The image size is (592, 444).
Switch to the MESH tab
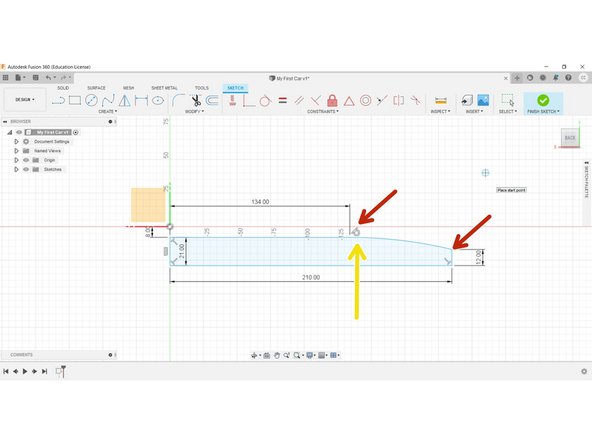click(128, 88)
